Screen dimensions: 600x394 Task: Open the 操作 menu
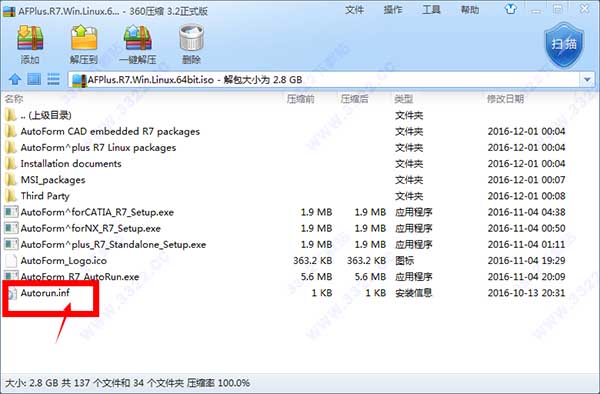(x=393, y=10)
